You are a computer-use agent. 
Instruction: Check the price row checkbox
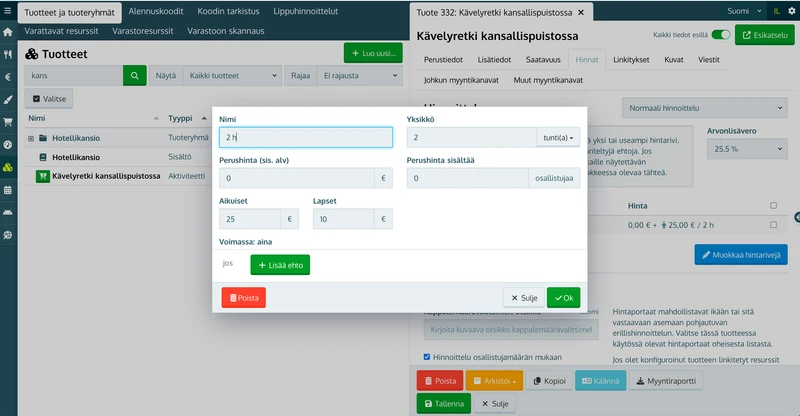pos(773,225)
